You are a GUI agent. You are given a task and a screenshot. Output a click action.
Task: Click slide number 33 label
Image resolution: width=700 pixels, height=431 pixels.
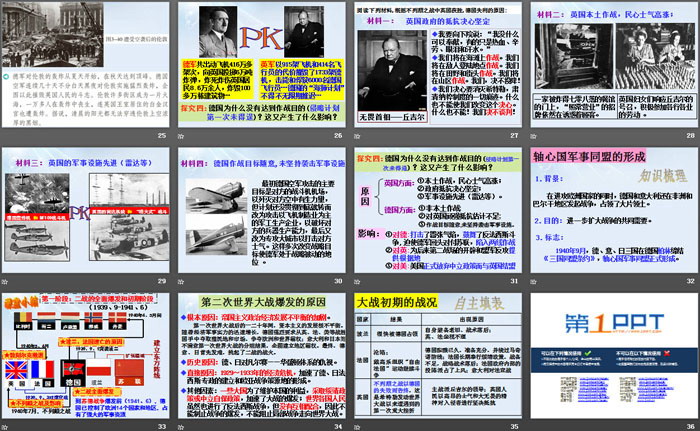tap(162, 427)
